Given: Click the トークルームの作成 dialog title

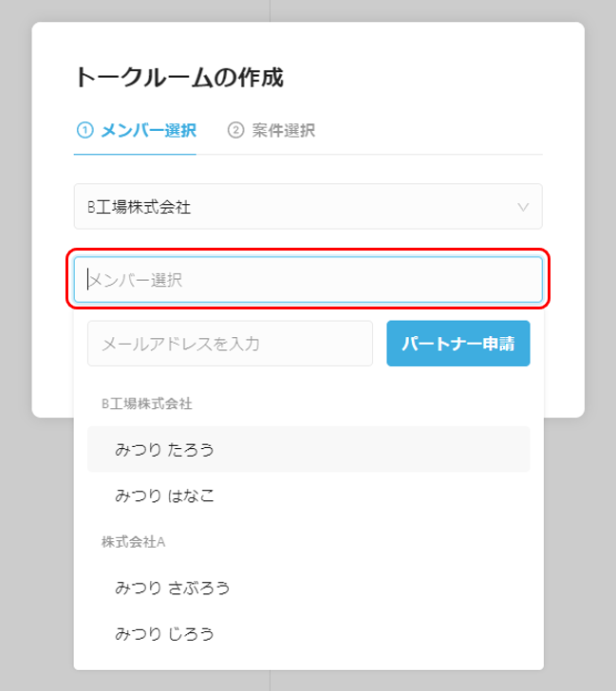Looking at the screenshot, I should point(179,78).
